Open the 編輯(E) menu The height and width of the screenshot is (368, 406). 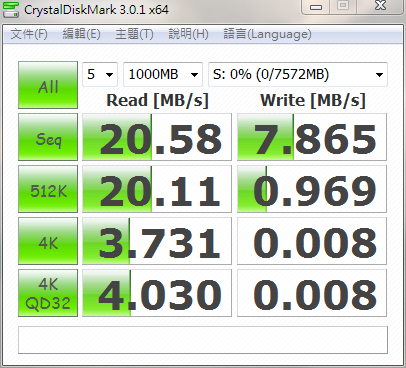(81, 34)
